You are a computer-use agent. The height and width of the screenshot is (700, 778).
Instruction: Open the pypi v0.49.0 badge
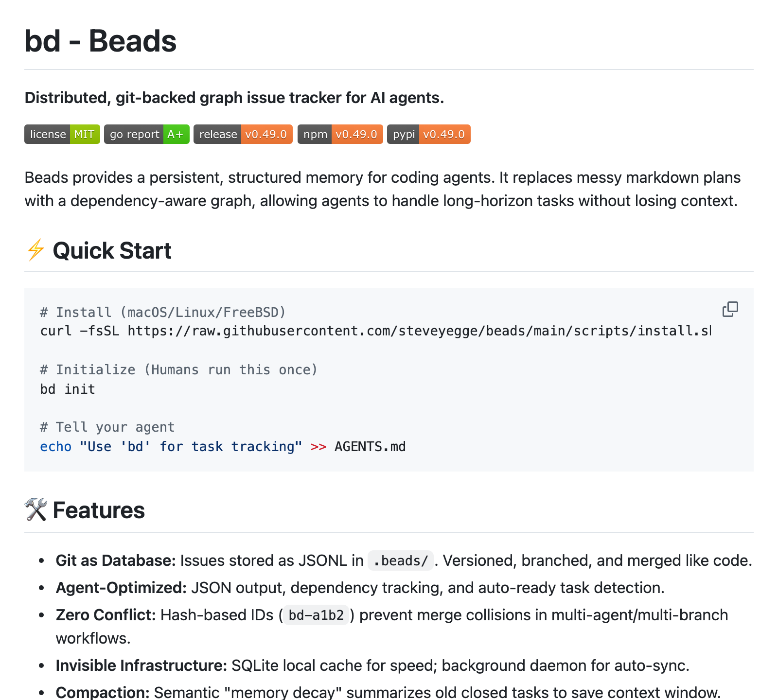click(x=428, y=134)
